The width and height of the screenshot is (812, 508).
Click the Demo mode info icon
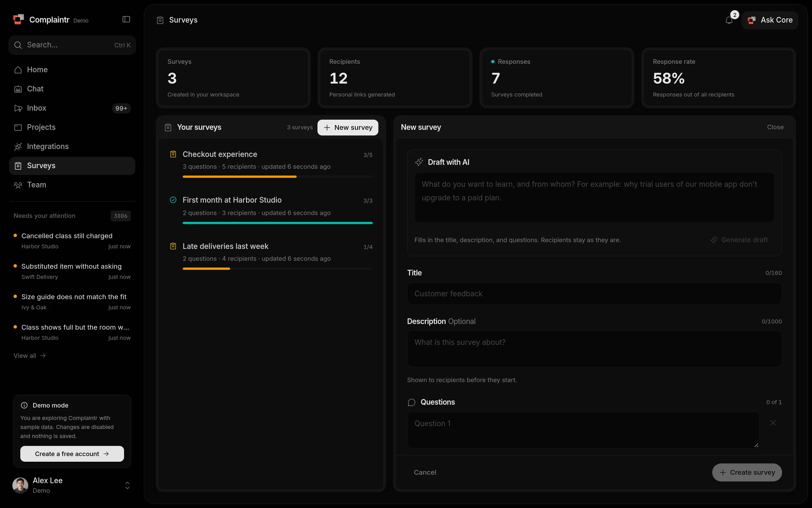(24, 405)
